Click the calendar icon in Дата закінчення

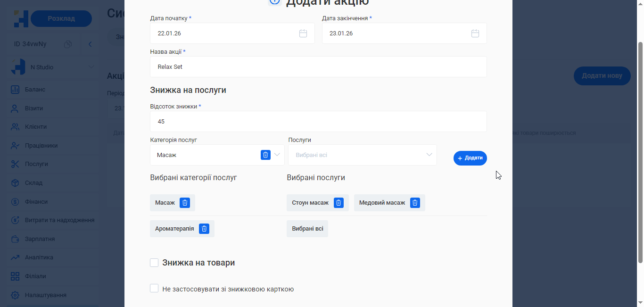[x=475, y=33]
